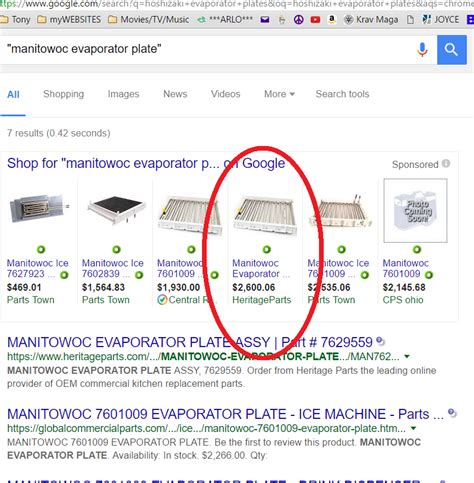
Task: Switch to the Videos tab
Action: pos(225,94)
